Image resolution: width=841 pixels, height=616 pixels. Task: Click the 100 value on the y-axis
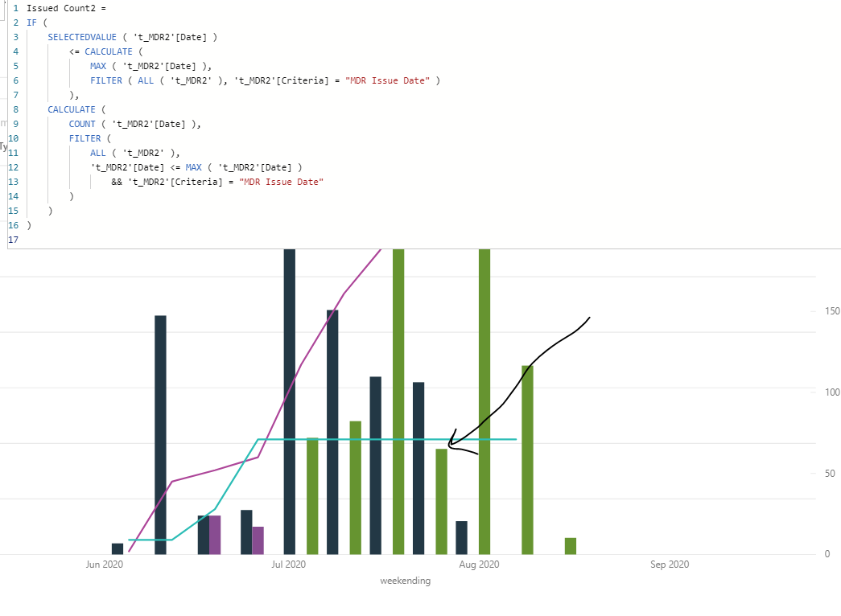click(832, 392)
